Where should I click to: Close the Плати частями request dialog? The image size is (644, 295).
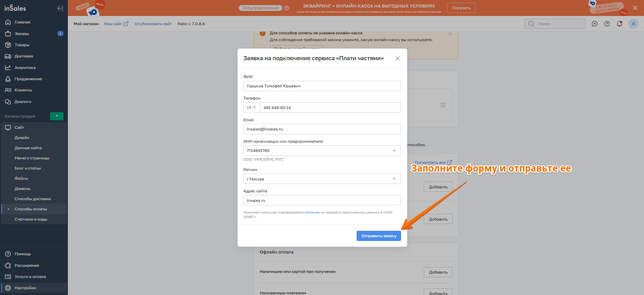coord(397,58)
